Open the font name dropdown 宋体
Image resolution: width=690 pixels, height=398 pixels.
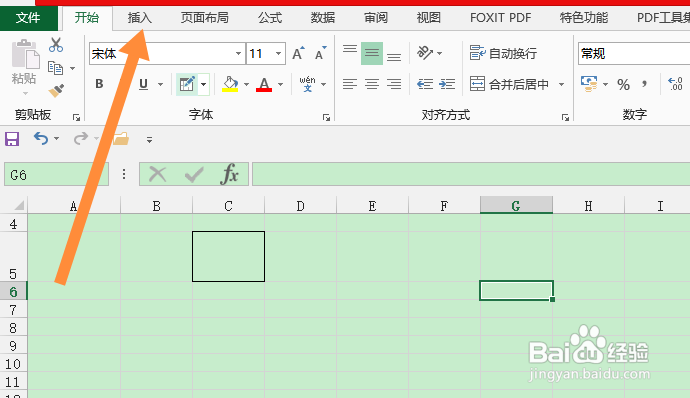click(x=238, y=54)
